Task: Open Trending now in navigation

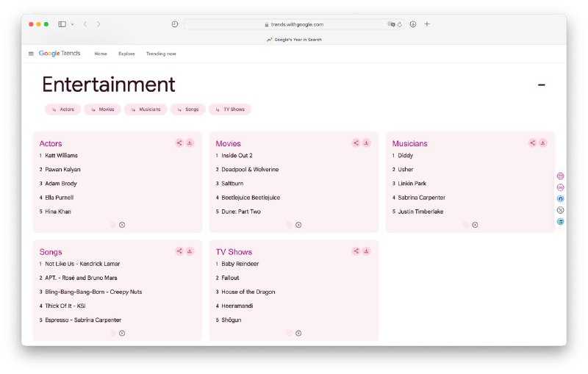Action: click(161, 54)
